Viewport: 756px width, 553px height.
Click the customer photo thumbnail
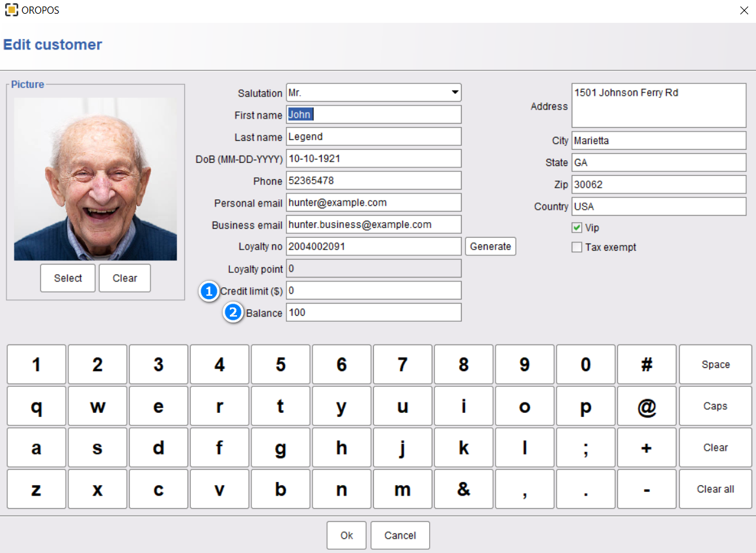96,179
